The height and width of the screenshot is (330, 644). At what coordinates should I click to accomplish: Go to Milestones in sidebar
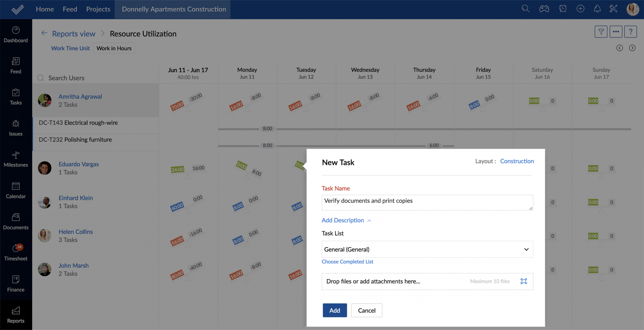[x=16, y=159]
